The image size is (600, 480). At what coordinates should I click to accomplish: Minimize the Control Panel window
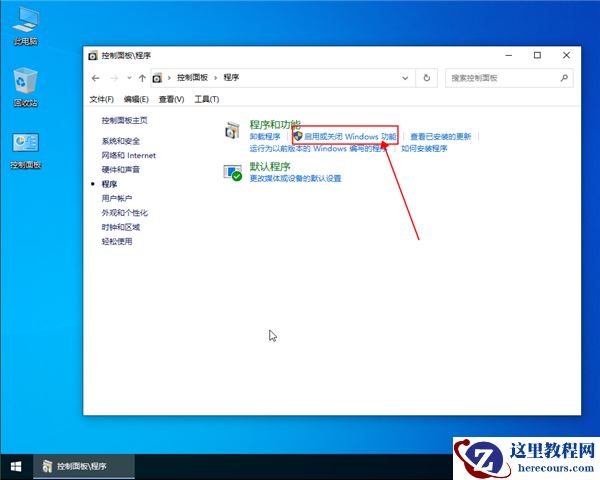[x=509, y=56]
